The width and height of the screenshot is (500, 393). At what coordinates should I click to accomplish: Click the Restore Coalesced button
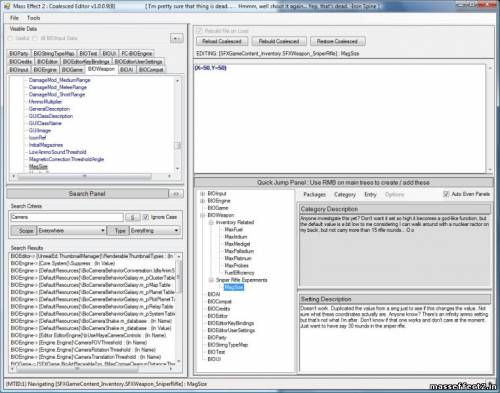[337, 41]
